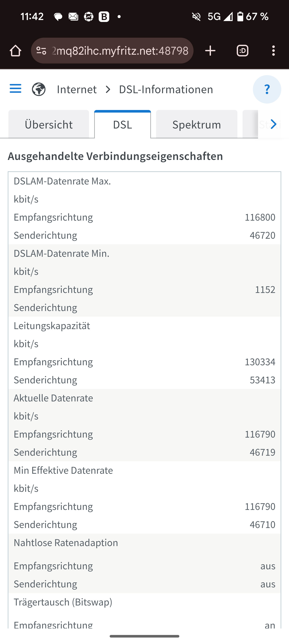Tap the 5G signal indicator
The height and width of the screenshot is (644, 289).
pos(220,17)
